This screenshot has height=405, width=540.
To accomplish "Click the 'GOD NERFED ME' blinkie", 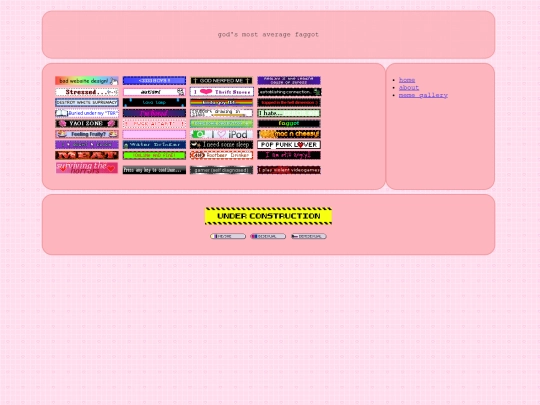I will point(221,81).
